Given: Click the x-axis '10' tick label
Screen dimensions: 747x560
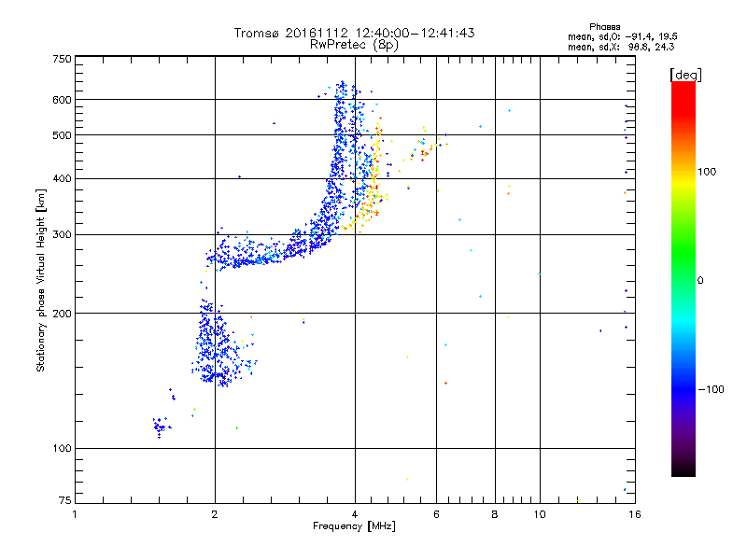Looking at the screenshot, I should point(540,514).
